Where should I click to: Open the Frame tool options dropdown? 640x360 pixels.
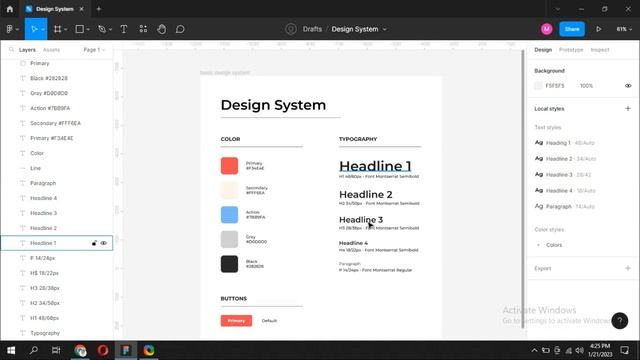[66, 29]
